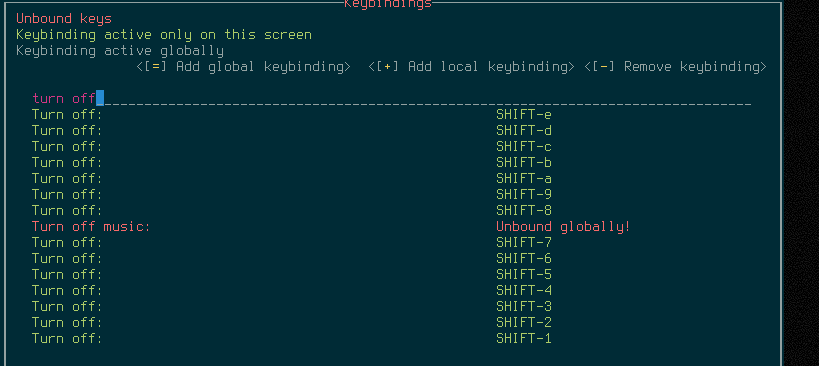
Task: Select the Turn off row bound to SHIFT-d
Action: point(391,131)
